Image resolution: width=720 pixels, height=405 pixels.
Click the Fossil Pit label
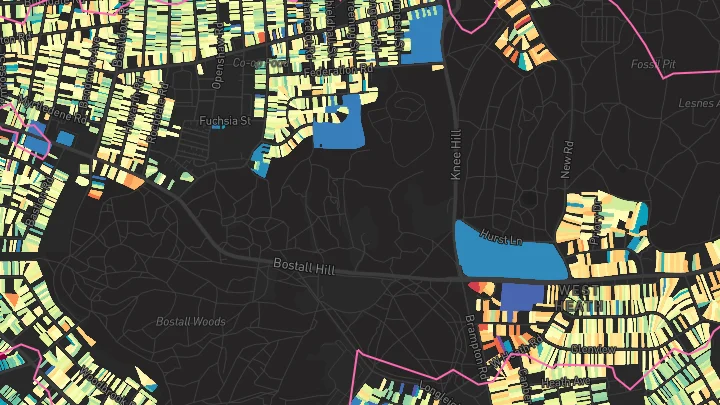pyautogui.click(x=653, y=64)
